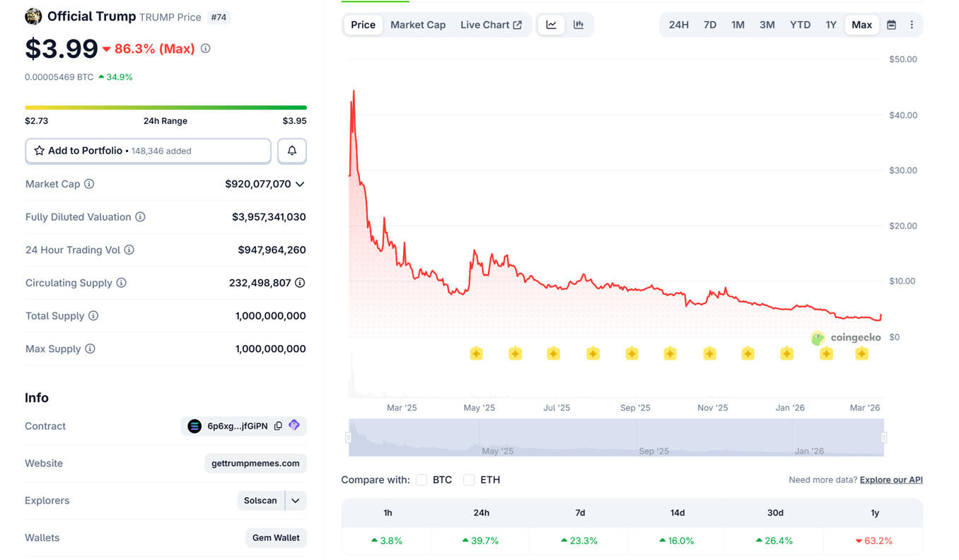This screenshot has height=560, width=959.
Task: Expand the Market Cap details chevron
Action: (300, 184)
